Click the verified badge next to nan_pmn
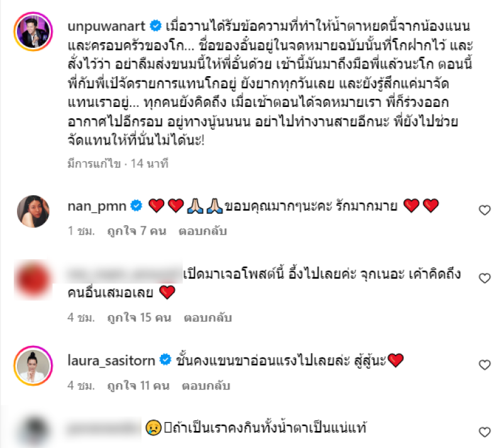The image size is (503, 448). [x=136, y=206]
